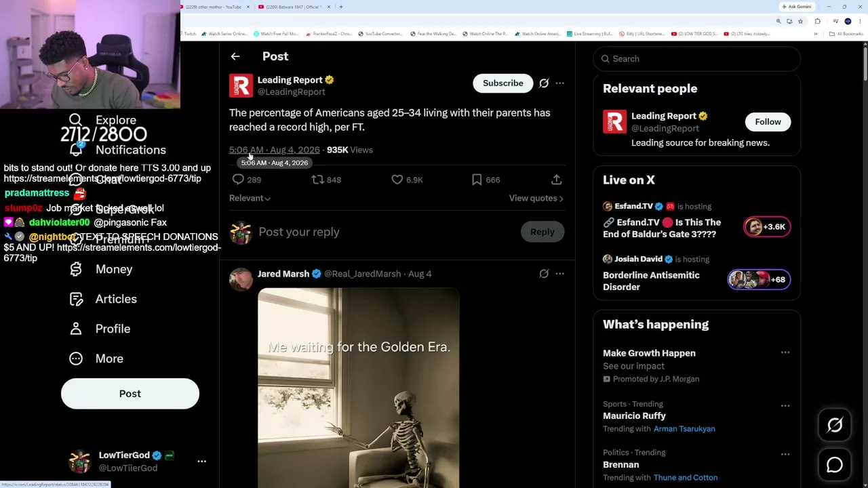The width and height of the screenshot is (868, 488).
Task: Open the Chrome profile avatar
Action: [x=848, y=21]
